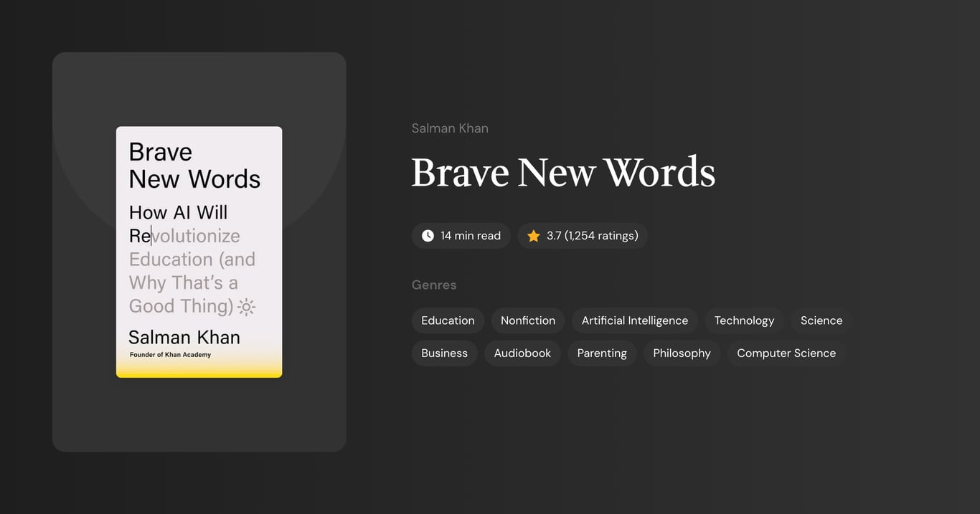Click the 3.7 ratings pill
The image size is (980, 514).
point(583,235)
